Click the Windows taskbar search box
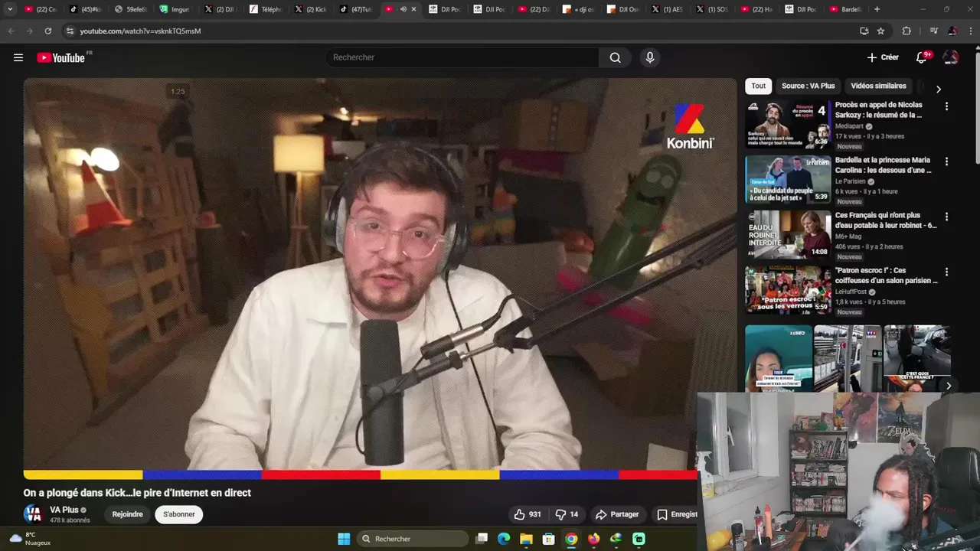This screenshot has height=551, width=980. tap(413, 539)
